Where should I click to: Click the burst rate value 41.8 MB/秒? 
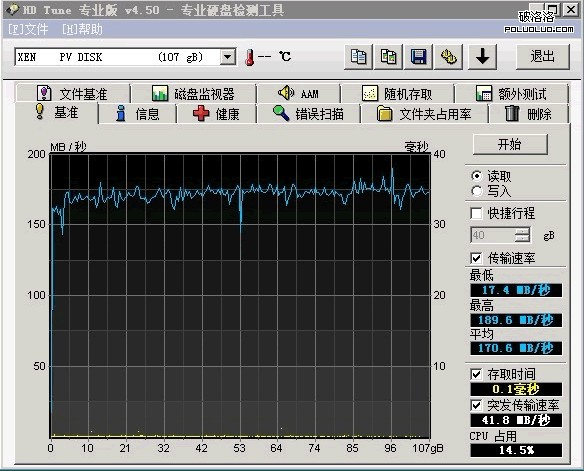tap(516, 420)
